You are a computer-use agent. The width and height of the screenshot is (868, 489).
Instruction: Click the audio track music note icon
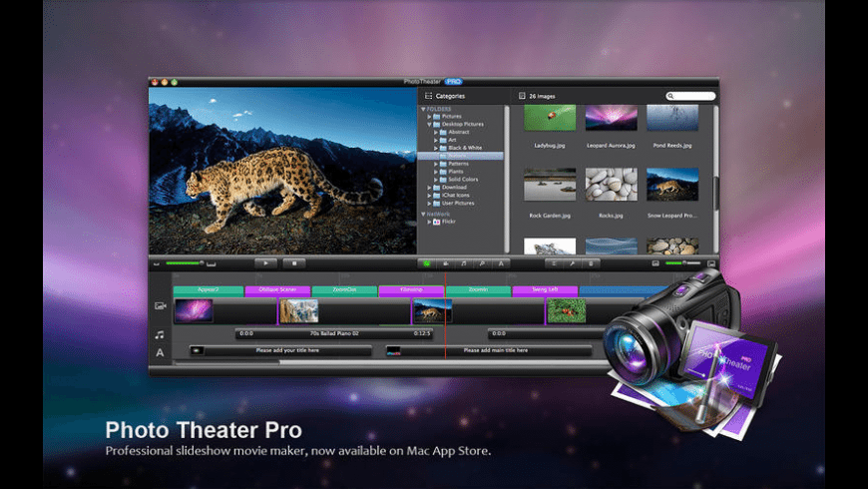click(x=160, y=334)
